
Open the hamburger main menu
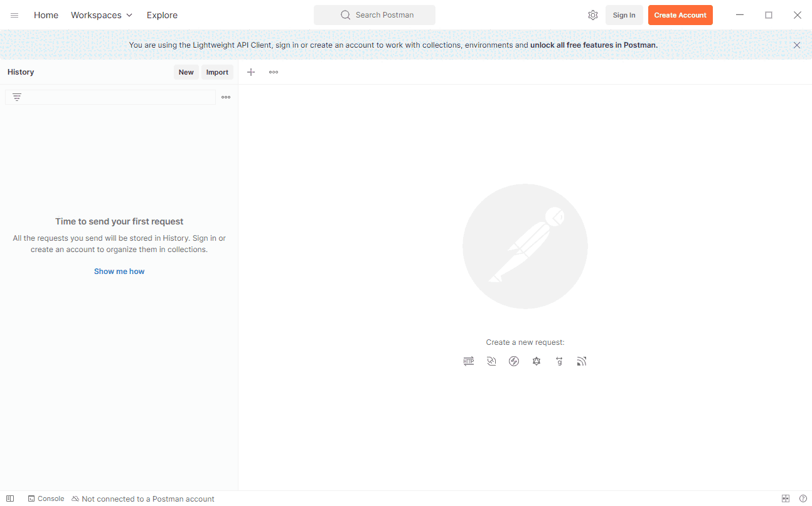click(x=14, y=15)
